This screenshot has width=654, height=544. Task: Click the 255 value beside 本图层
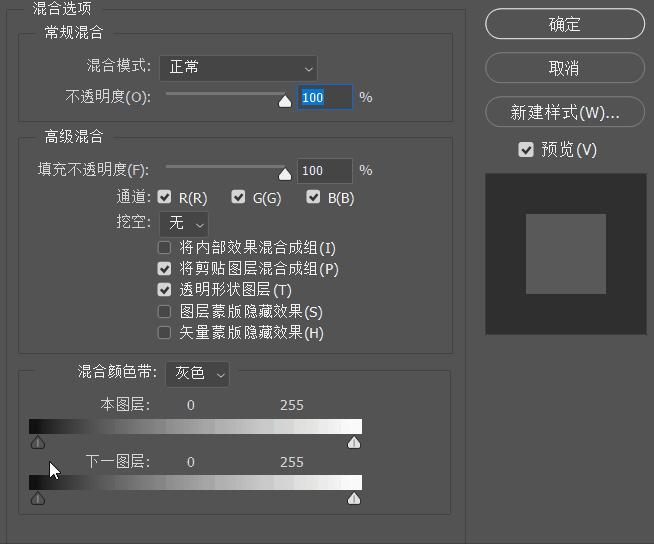click(292, 405)
